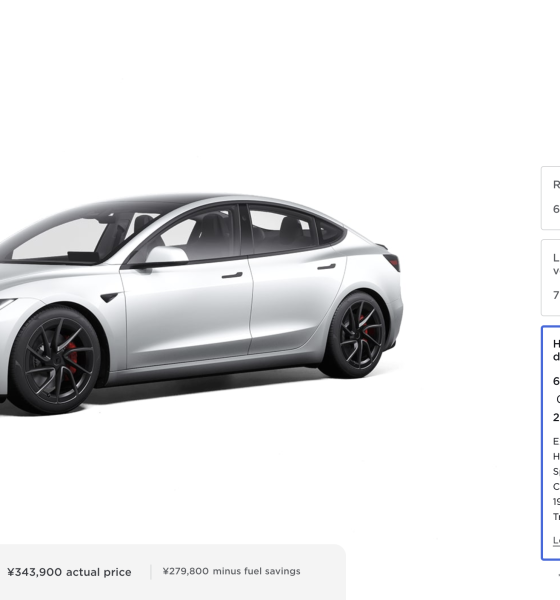This screenshot has width=560, height=600.
Task: Select the blue-outlined highlighted trim card
Action: [551, 443]
